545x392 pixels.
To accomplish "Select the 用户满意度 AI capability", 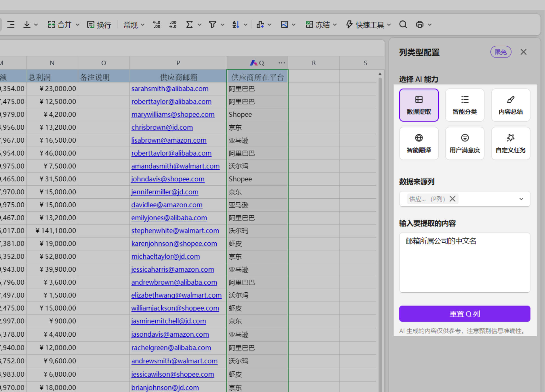I will [464, 143].
